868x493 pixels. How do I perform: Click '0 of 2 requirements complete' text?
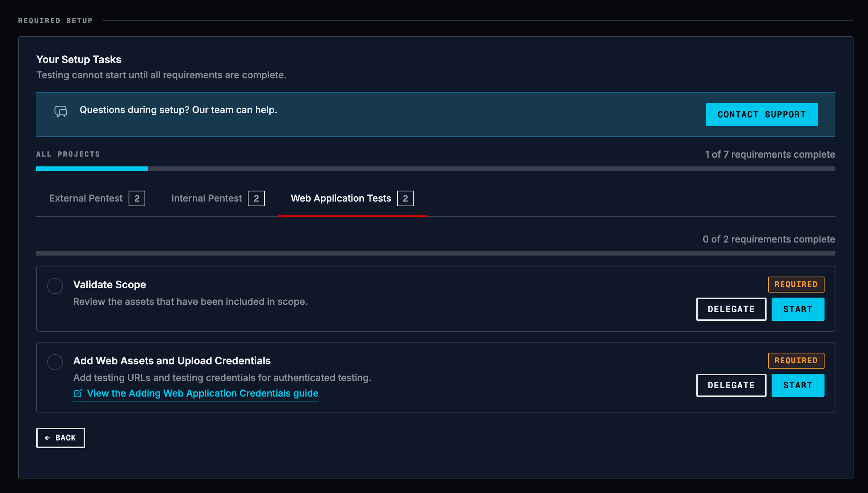(x=769, y=239)
